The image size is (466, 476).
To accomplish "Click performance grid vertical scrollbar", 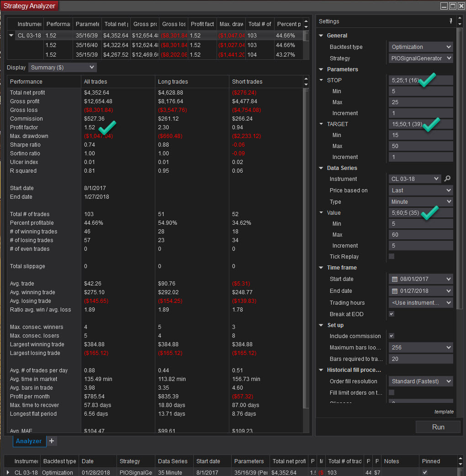I will point(306,249).
